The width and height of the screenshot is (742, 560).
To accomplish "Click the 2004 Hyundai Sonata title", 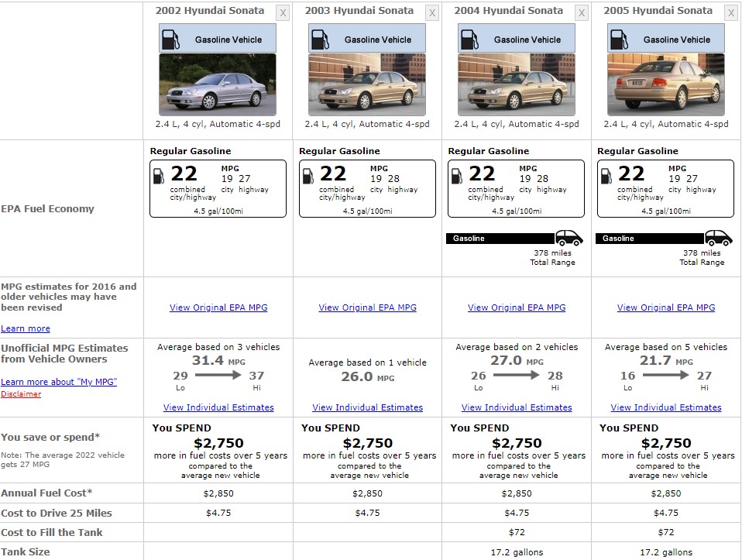I will pyautogui.click(x=509, y=10).
